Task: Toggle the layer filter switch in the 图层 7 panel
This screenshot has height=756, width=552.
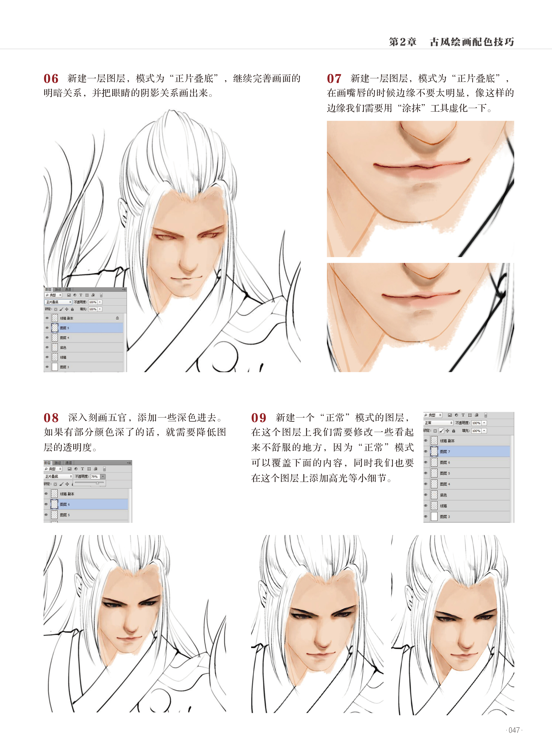Action: pos(486,415)
